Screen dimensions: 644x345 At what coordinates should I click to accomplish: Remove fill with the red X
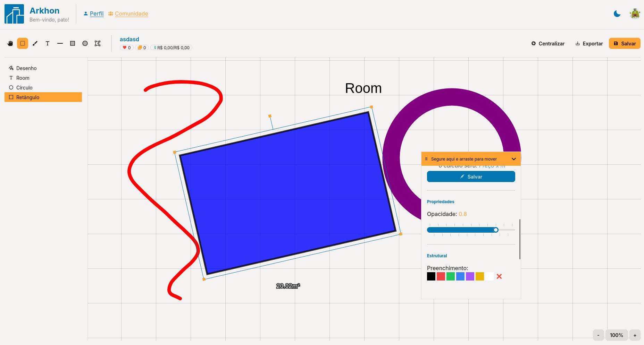[499, 276]
